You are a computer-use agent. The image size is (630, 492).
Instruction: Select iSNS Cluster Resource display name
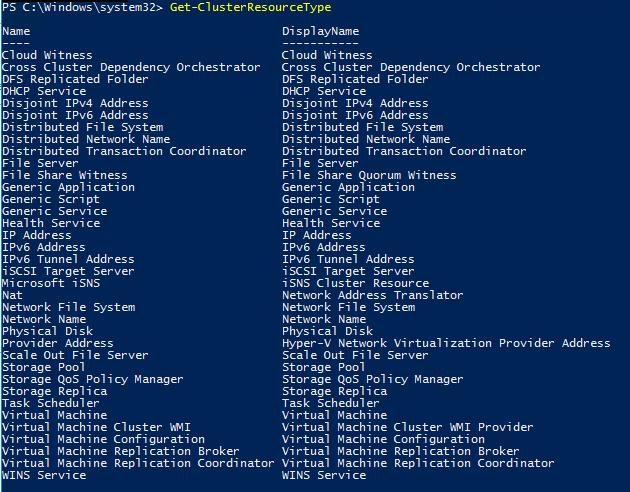(x=356, y=283)
